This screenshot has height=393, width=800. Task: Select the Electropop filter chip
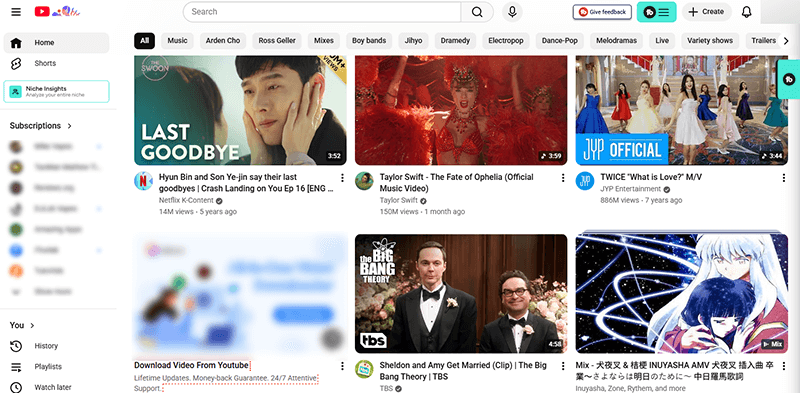pyautogui.click(x=506, y=41)
